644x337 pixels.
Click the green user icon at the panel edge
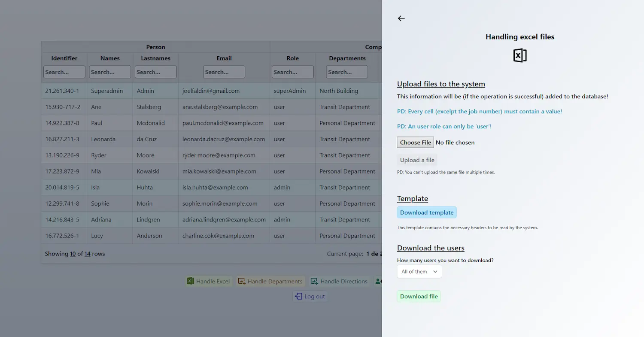coord(378,281)
